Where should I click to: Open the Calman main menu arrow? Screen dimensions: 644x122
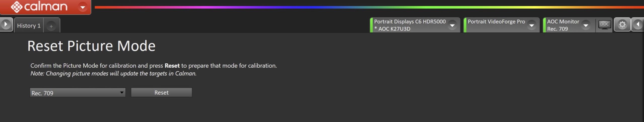[83, 7]
